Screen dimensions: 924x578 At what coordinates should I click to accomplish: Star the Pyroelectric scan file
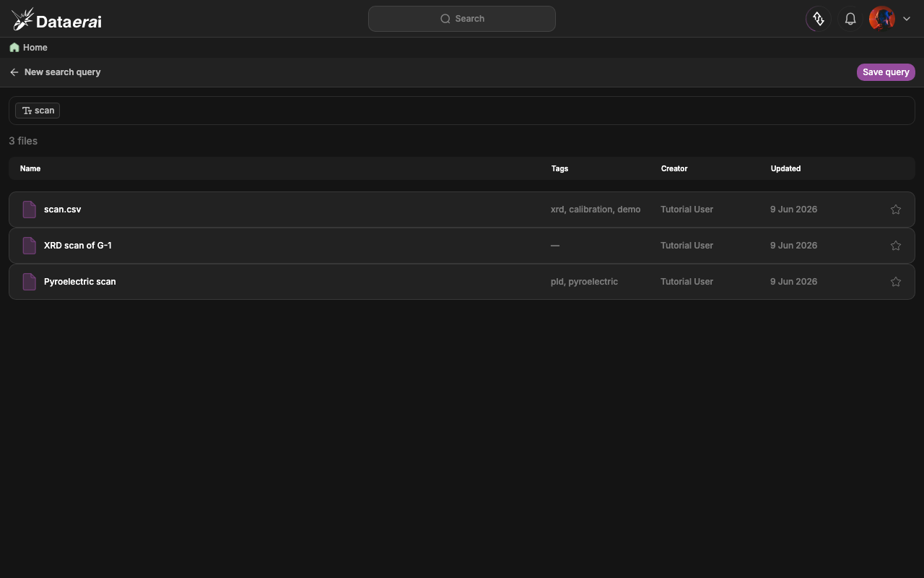click(x=896, y=282)
